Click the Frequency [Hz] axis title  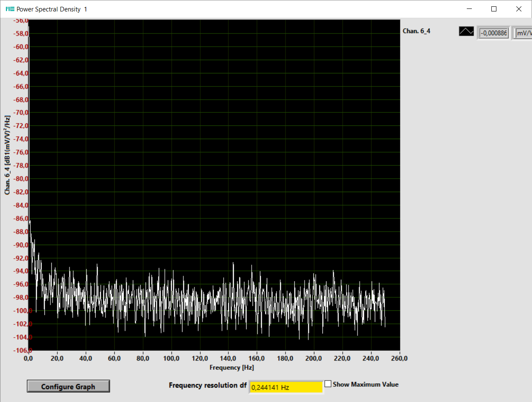232,367
